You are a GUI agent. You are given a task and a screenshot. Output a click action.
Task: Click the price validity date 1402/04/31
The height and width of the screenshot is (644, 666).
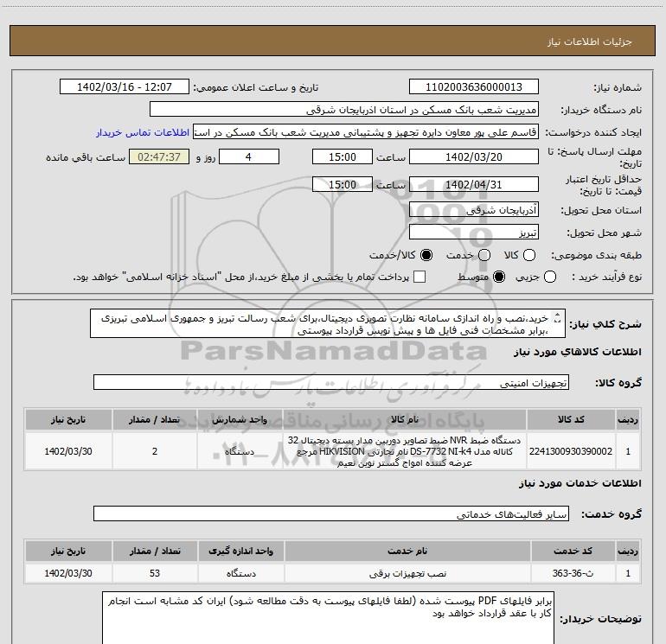(474, 184)
